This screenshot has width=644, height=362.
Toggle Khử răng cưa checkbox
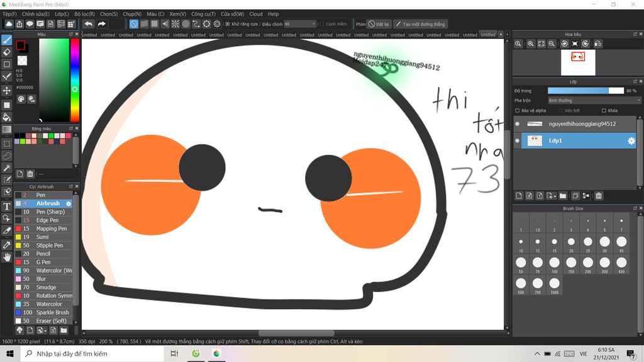click(x=228, y=24)
